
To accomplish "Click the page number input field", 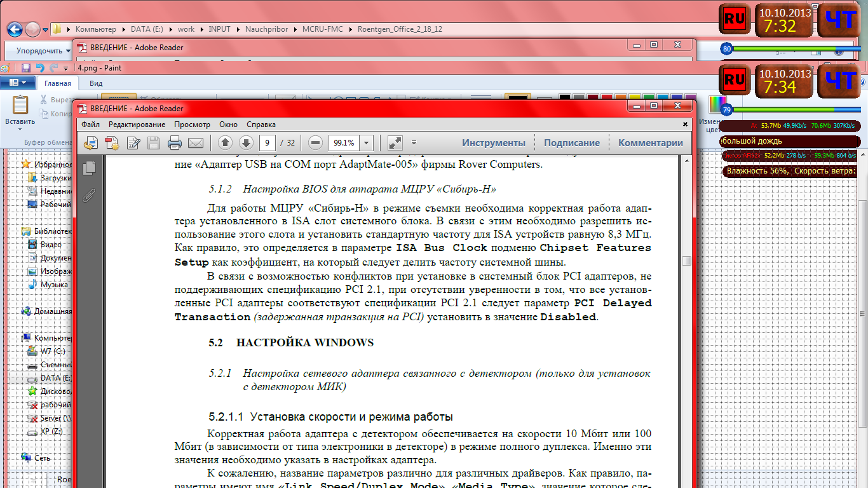I will click(269, 143).
